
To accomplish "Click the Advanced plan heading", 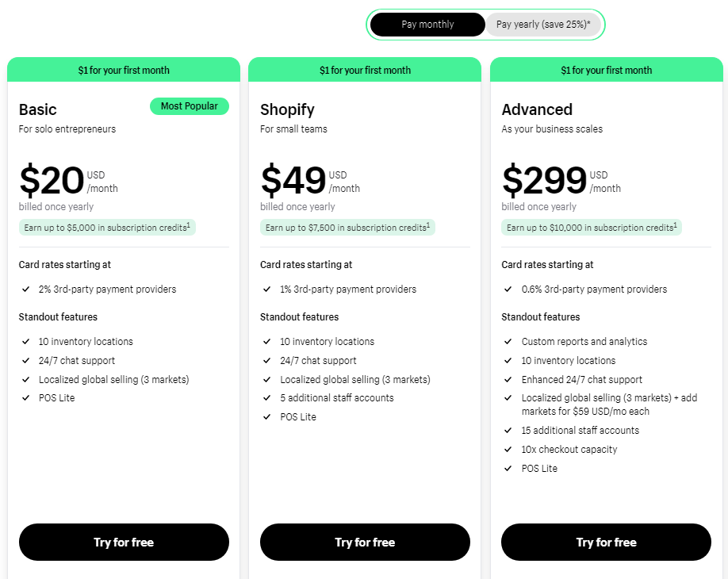I will click(x=537, y=109).
